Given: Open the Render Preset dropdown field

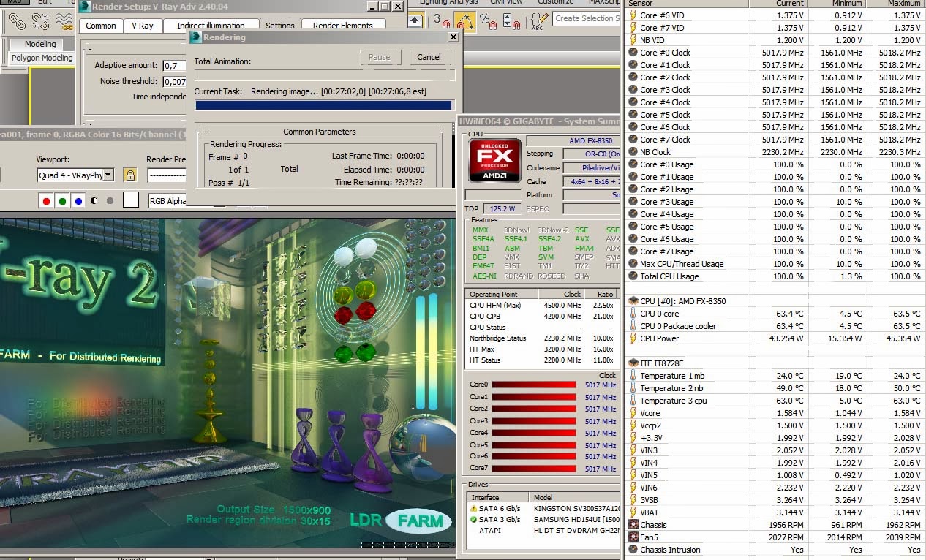Looking at the screenshot, I should pos(167,175).
